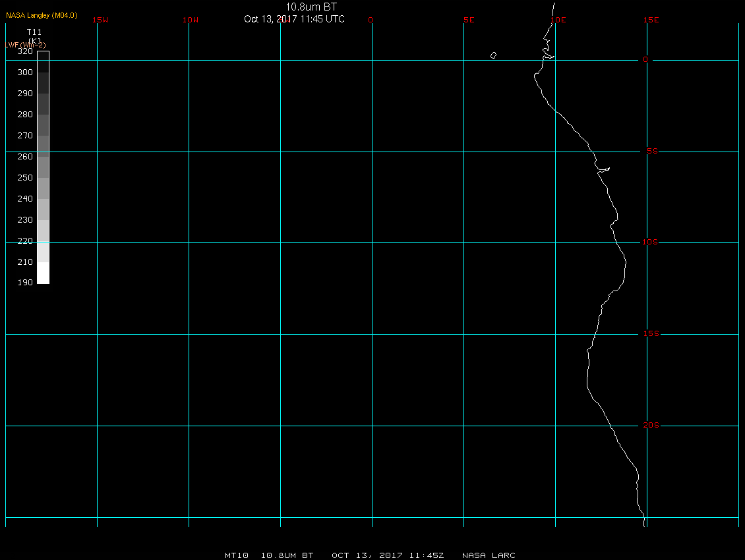Pick the black top segment of the color scale
The image size is (745, 560).
44,62
